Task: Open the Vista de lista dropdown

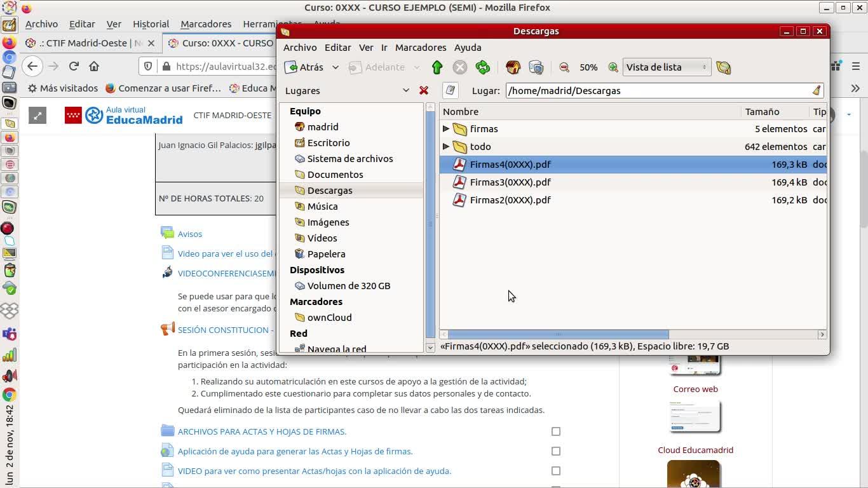Action: click(x=666, y=67)
